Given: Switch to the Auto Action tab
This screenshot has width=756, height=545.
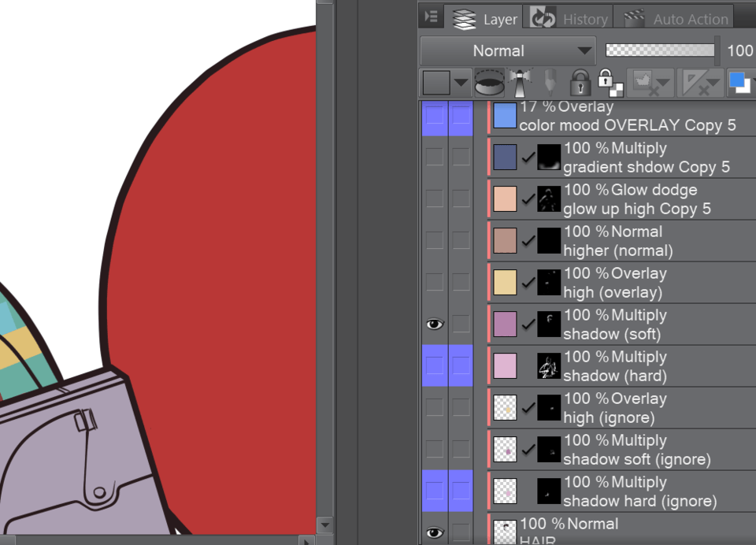Looking at the screenshot, I should [x=678, y=19].
